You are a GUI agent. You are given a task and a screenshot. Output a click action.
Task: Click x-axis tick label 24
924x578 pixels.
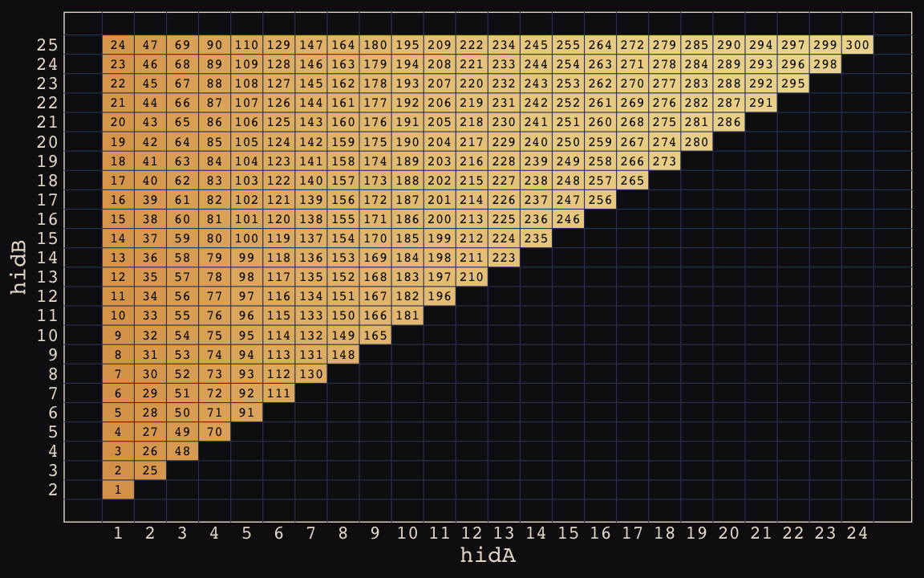(x=857, y=533)
